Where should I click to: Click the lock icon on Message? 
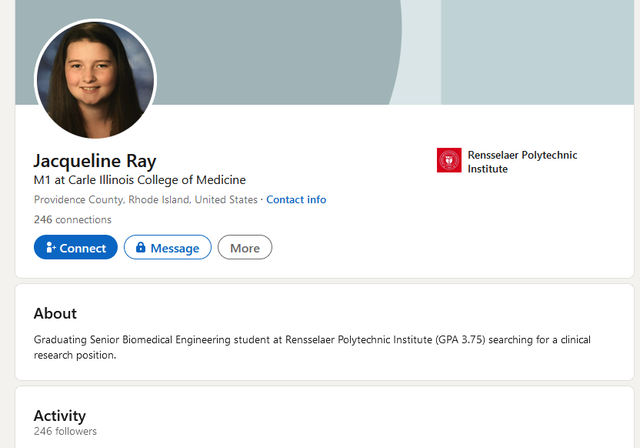coord(140,247)
